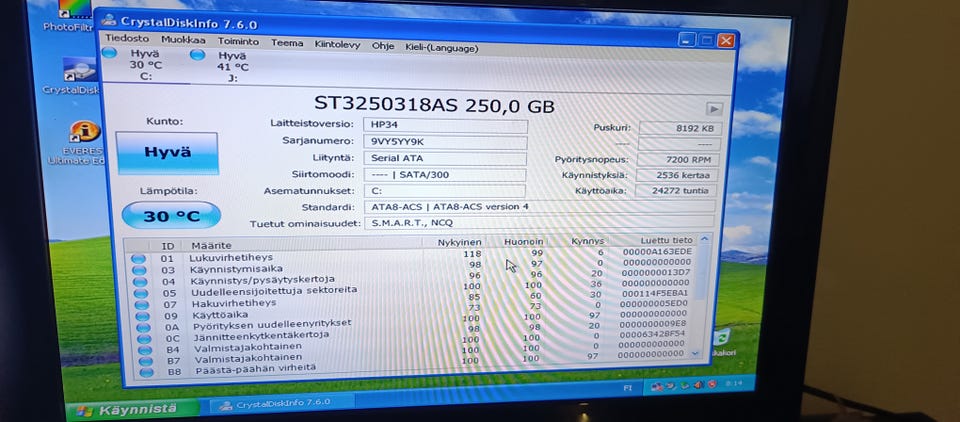Open the Tiedosto menu
Image resolution: width=960 pixels, height=422 pixels.
point(127,39)
